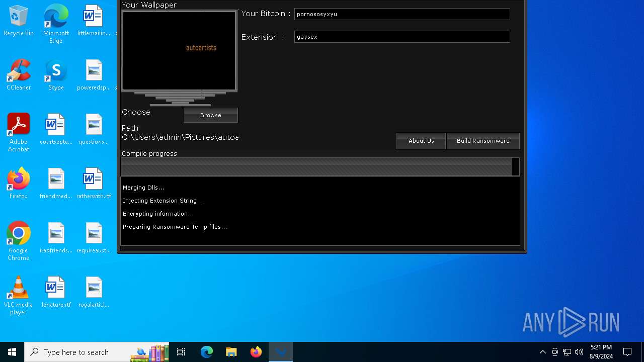This screenshot has height=362, width=644.
Task: Select the littlemailin... Word document icon
Action: [94, 21]
